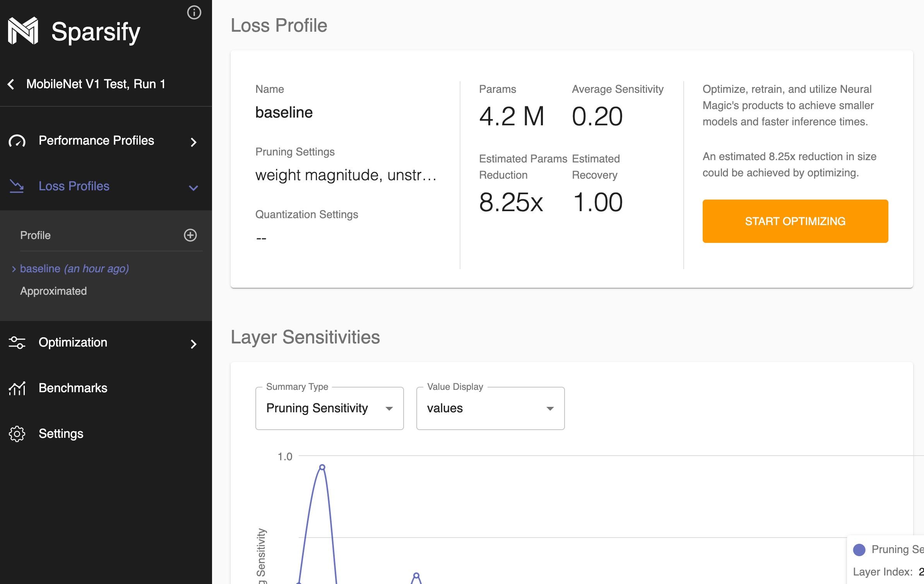Viewport: 924px width, 584px height.
Task: Click the Performance Profiles nav icon
Action: click(x=17, y=140)
